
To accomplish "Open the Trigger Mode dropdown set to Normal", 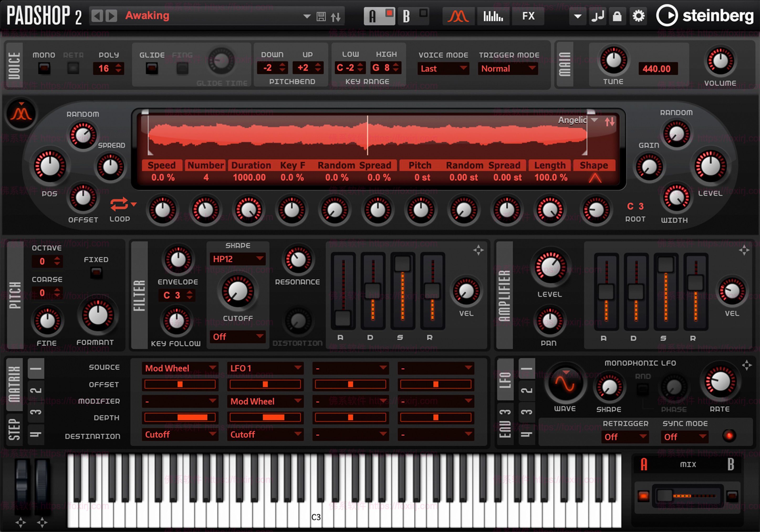I will [x=508, y=69].
